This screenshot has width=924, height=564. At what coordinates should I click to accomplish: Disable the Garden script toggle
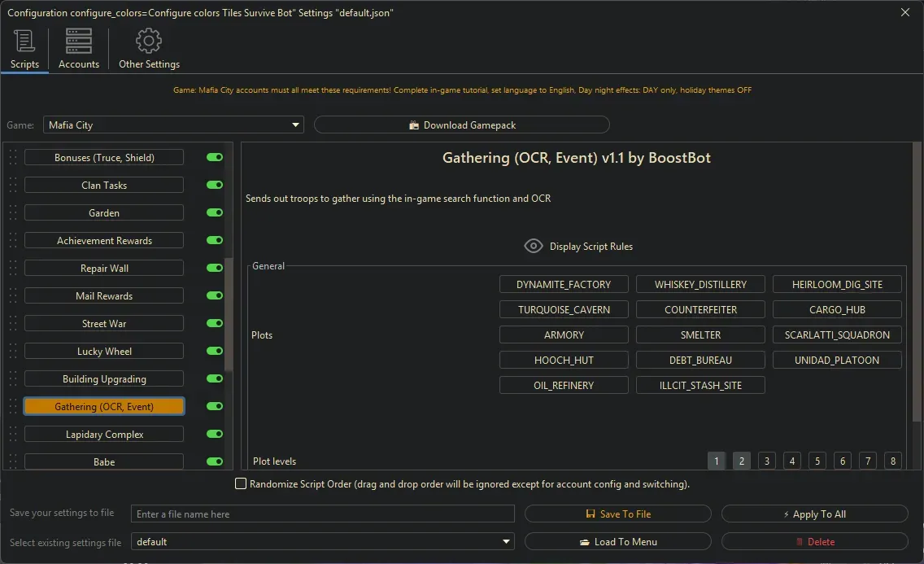point(215,213)
